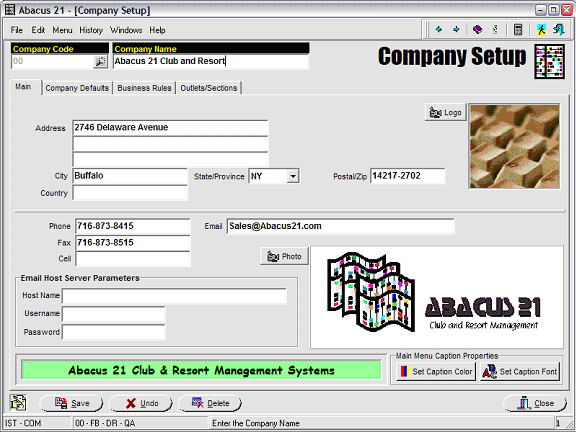The image size is (576, 432).
Task: Click the exit door toolbar icon
Action: pyautogui.click(x=559, y=29)
